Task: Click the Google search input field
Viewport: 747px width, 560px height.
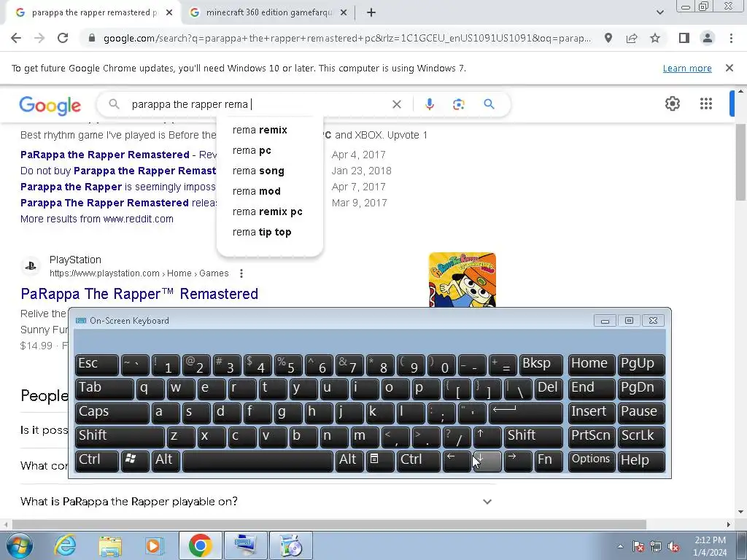Action: (x=258, y=104)
